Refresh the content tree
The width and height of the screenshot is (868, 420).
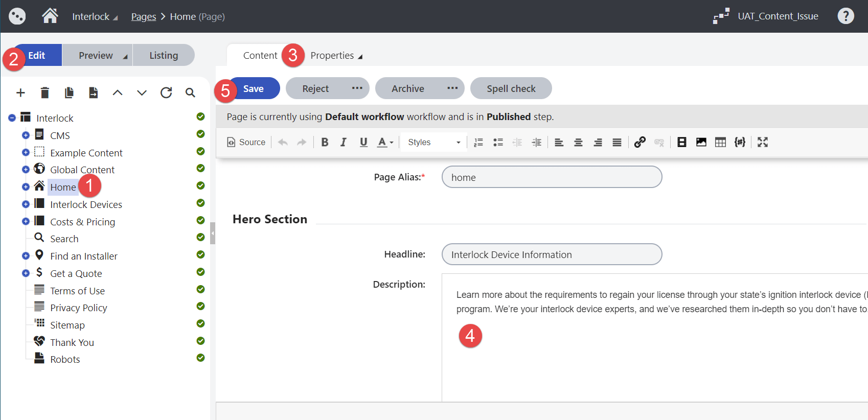point(166,92)
